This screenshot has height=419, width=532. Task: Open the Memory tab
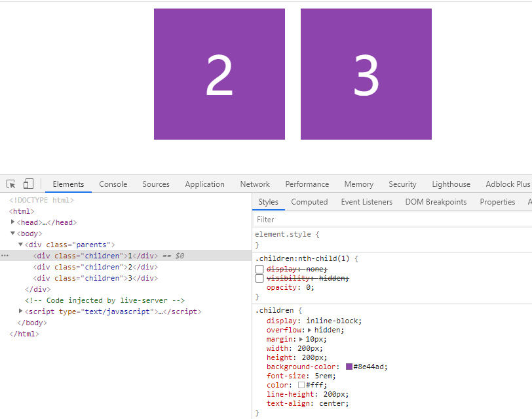click(x=358, y=184)
